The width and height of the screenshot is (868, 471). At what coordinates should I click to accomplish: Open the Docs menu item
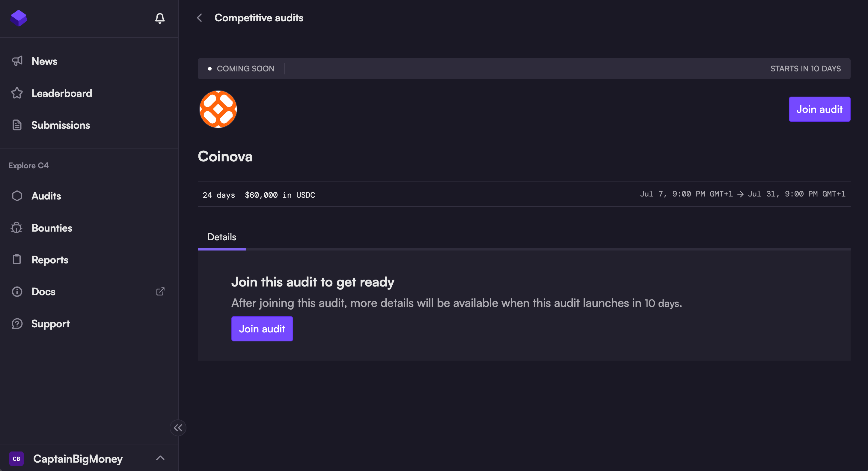[43, 292]
